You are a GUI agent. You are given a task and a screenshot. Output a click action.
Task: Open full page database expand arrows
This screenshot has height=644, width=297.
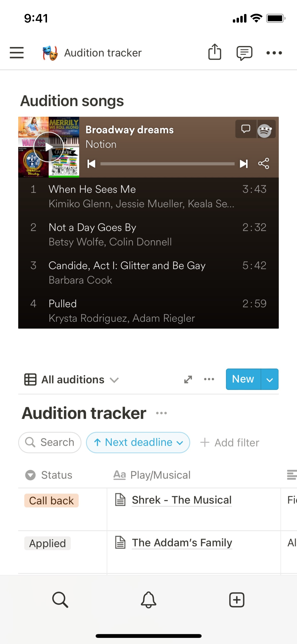click(188, 379)
